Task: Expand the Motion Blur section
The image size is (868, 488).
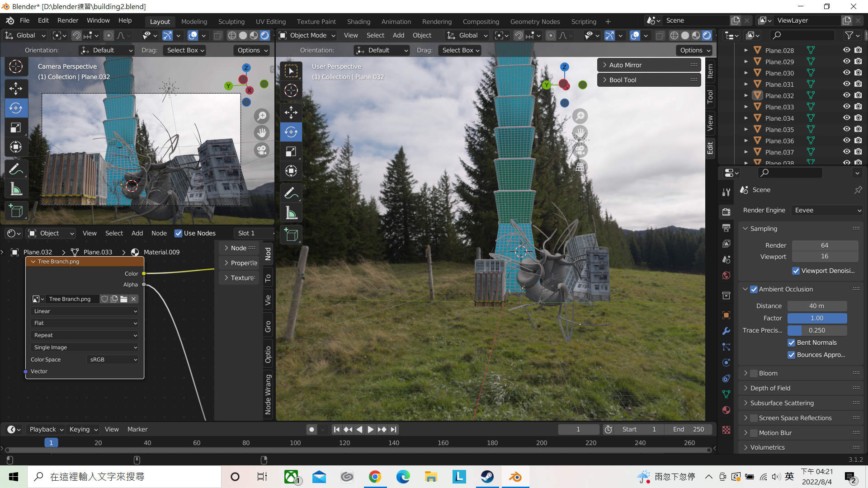Action: [x=746, y=432]
